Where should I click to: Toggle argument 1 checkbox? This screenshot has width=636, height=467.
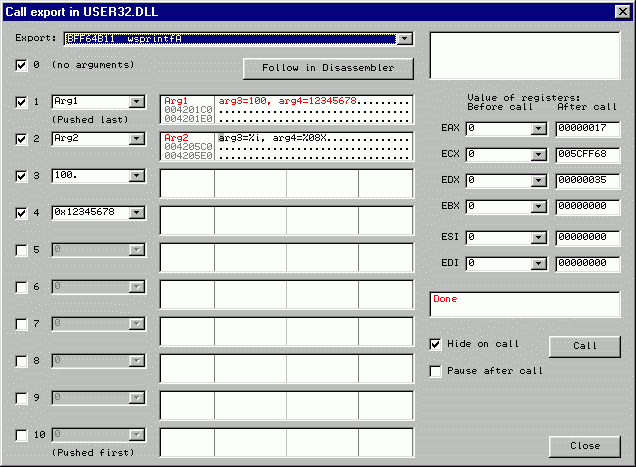pos(21,102)
